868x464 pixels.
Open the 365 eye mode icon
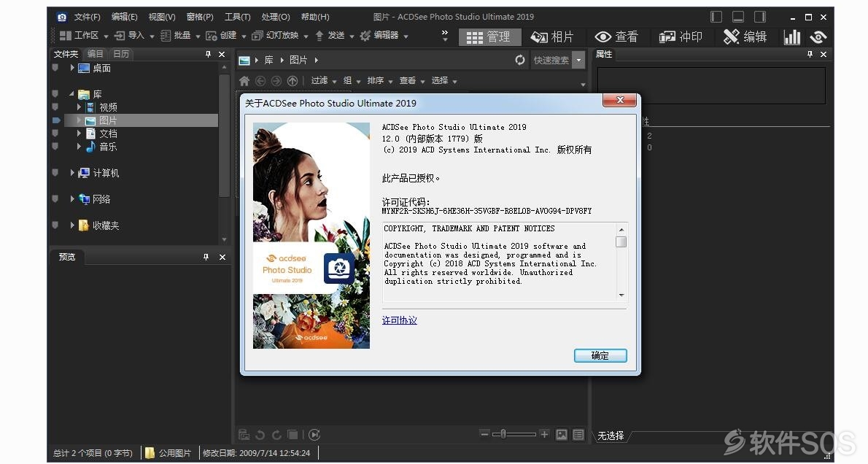818,37
